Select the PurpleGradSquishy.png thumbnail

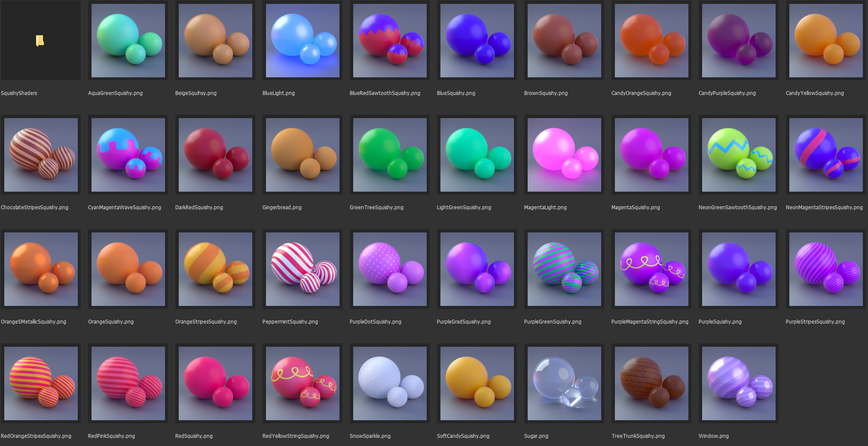477,269
